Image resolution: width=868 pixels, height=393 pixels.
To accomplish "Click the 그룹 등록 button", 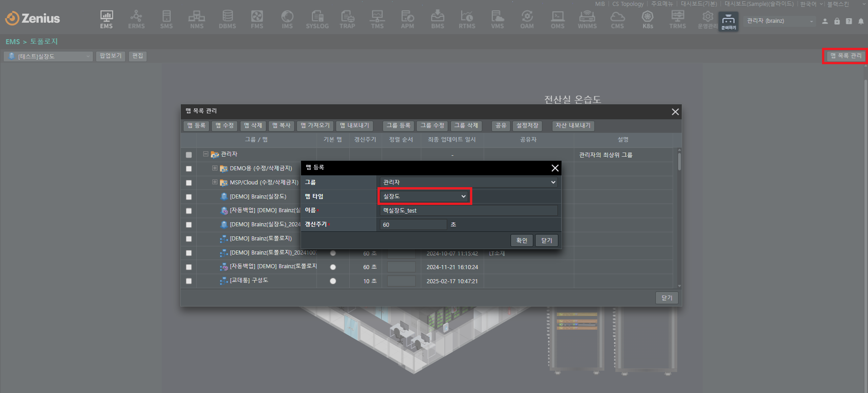I will point(398,126).
